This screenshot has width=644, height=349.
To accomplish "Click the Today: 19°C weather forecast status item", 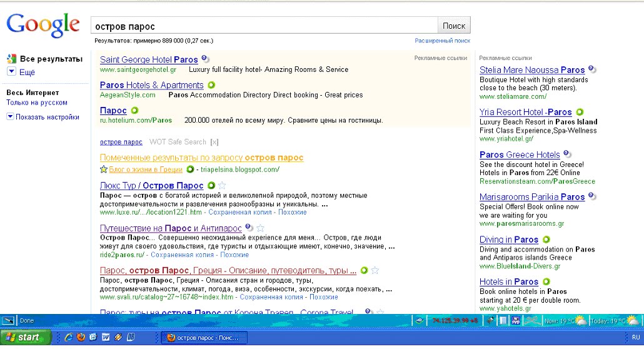I will click(615, 321).
